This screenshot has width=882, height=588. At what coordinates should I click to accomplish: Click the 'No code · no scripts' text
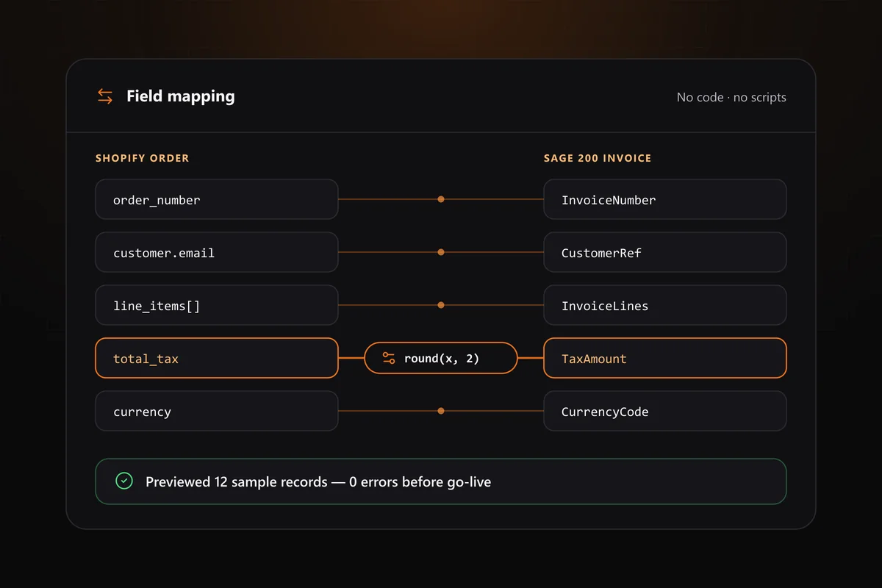pyautogui.click(x=731, y=97)
